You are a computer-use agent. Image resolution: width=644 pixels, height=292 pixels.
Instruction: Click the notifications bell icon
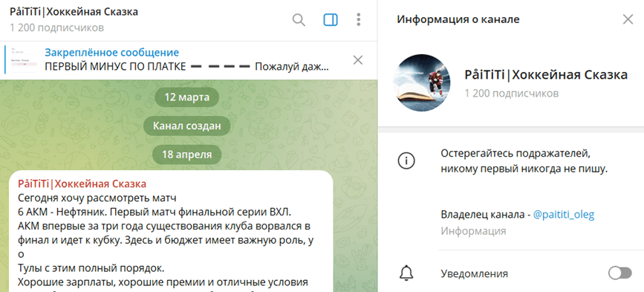(406, 273)
